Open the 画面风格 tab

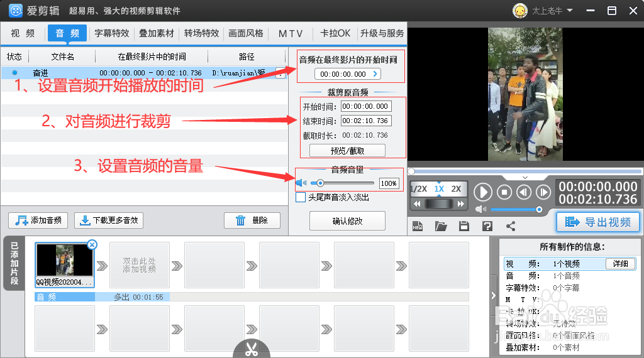coord(246,33)
